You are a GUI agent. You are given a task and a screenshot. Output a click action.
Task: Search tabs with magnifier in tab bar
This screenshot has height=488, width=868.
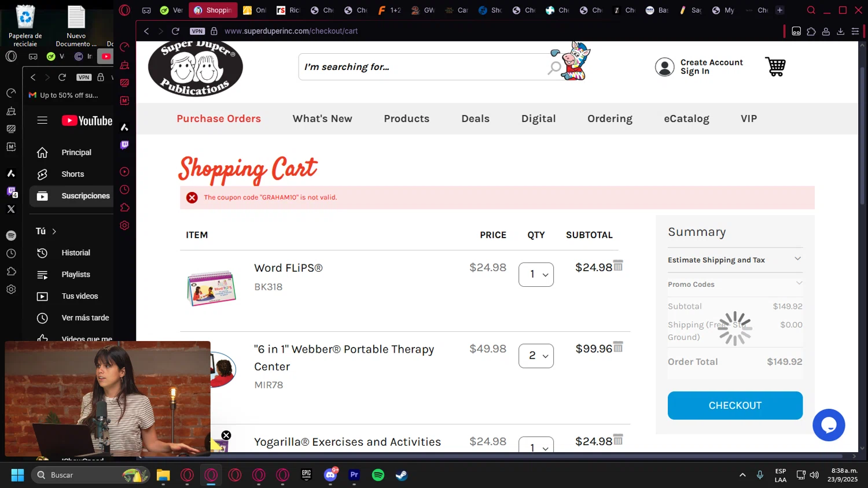tap(811, 10)
